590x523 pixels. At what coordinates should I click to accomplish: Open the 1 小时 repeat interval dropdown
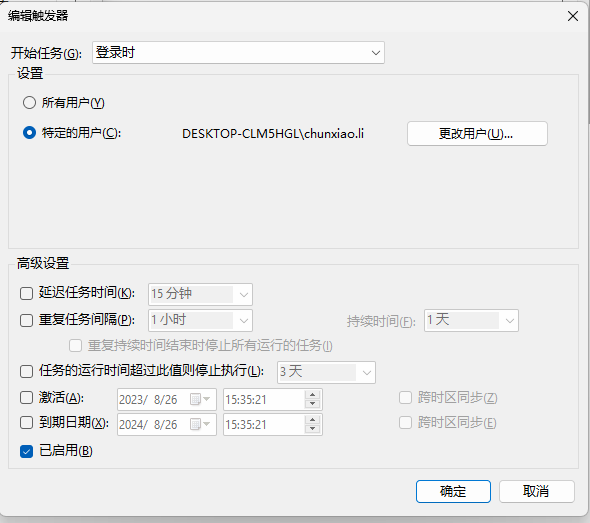tap(200, 321)
